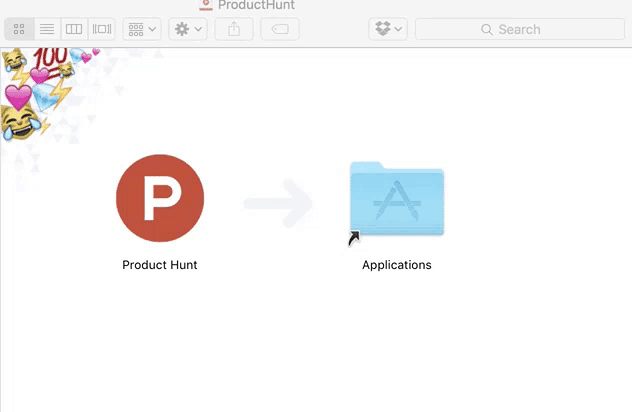Open the gear Action menu
The image size is (632, 412).
coord(188,29)
